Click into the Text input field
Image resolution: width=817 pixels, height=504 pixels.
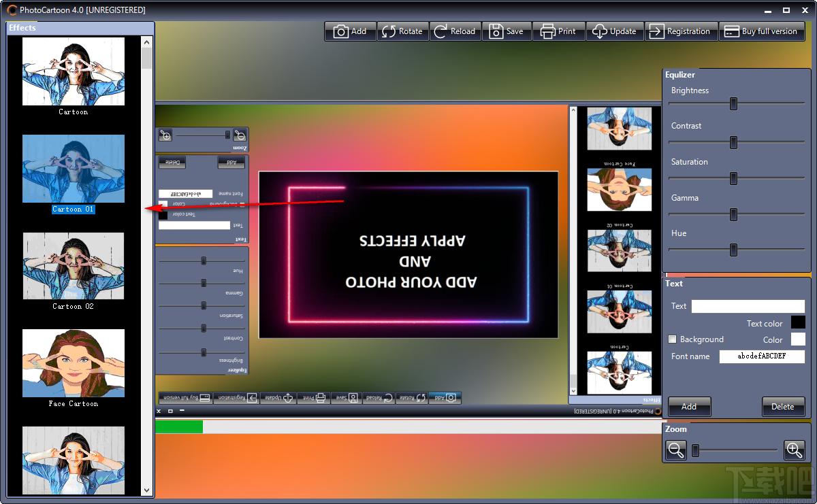(748, 306)
